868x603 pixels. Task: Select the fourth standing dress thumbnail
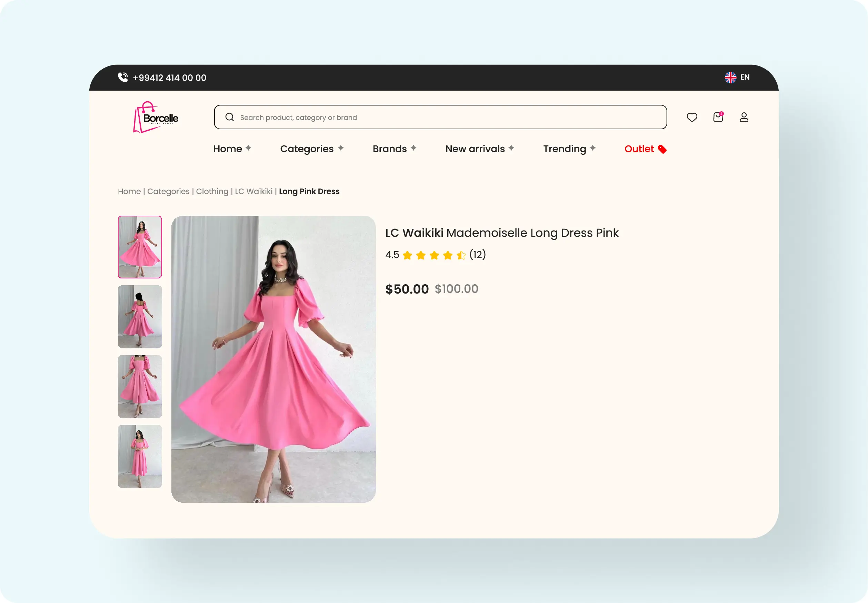140,457
